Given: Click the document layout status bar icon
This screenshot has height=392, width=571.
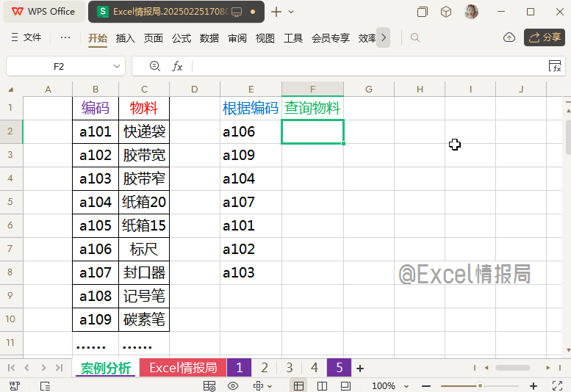Looking at the screenshot, I should [x=45, y=385].
